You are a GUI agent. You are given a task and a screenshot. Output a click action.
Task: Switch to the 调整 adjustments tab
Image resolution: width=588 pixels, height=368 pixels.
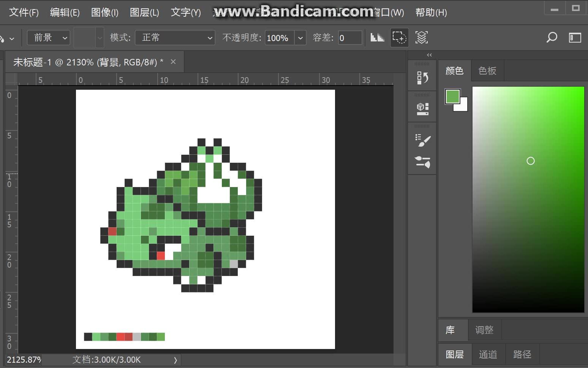[x=484, y=330]
